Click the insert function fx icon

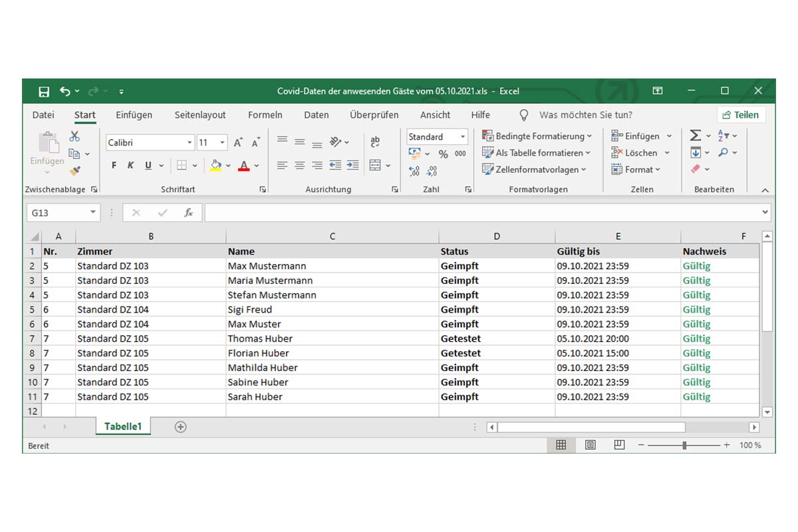189,213
